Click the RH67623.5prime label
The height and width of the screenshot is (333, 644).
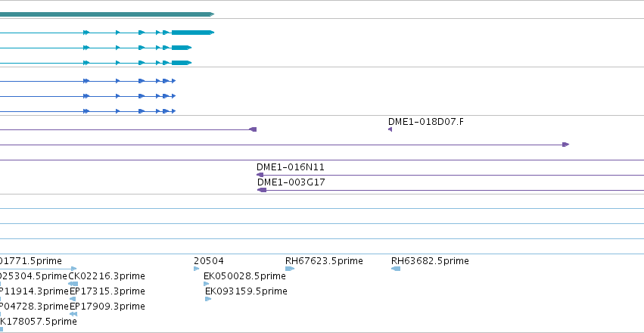(x=324, y=261)
